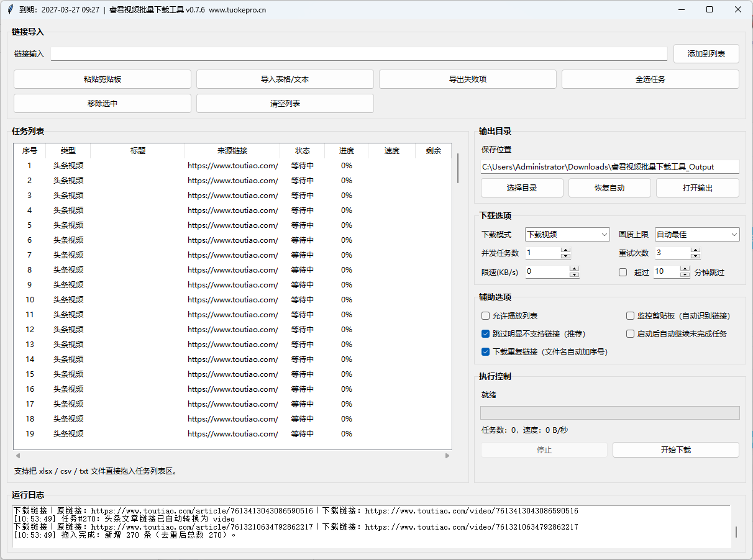Click the 就绪 status text

click(x=489, y=395)
